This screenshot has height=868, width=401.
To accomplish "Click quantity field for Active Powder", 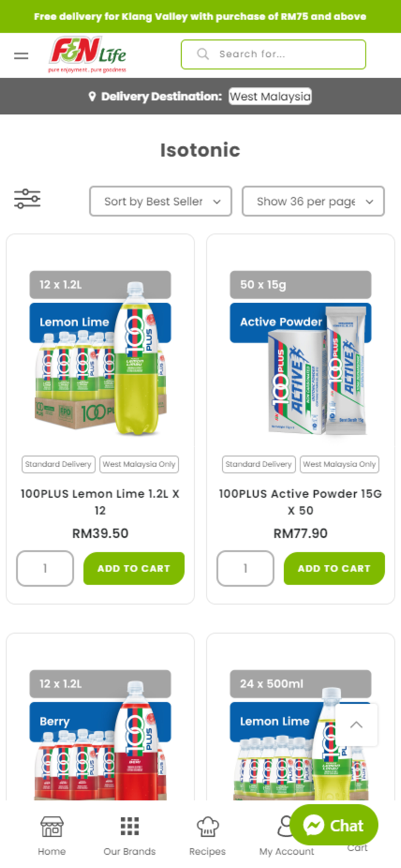I will (x=245, y=568).
